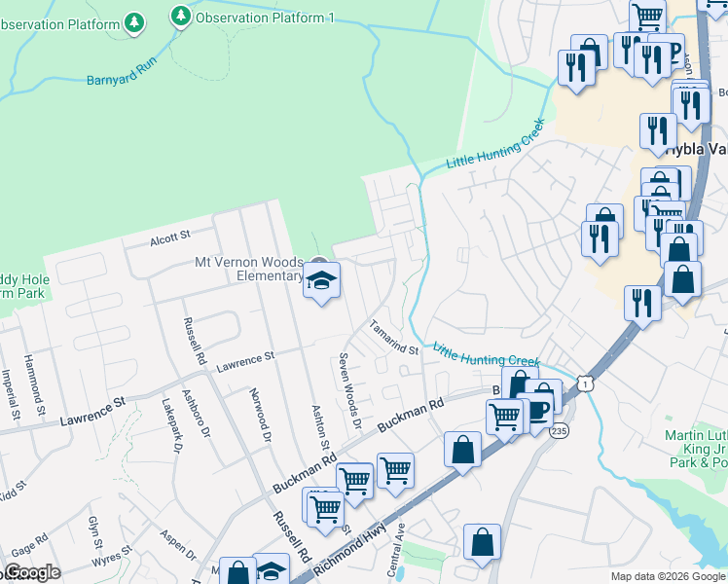Select the Richmond Hwy road label
Screen dimensions: 728x584
tap(349, 550)
